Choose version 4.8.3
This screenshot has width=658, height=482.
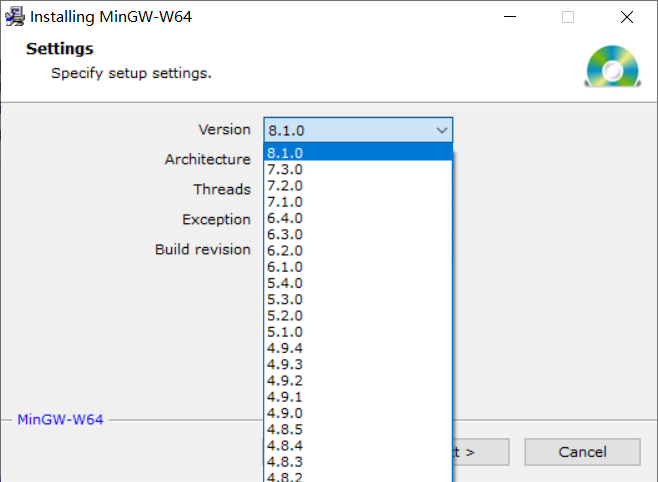[x=358, y=462]
